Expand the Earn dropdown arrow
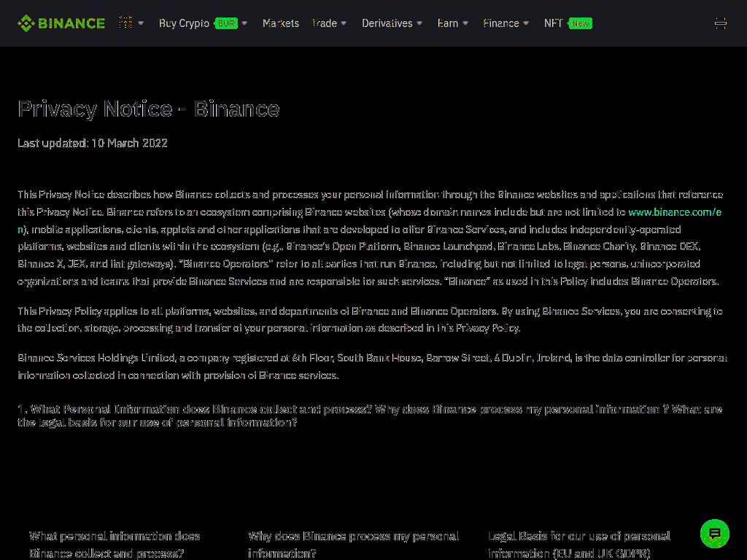This screenshot has height=560, width=747. click(465, 23)
